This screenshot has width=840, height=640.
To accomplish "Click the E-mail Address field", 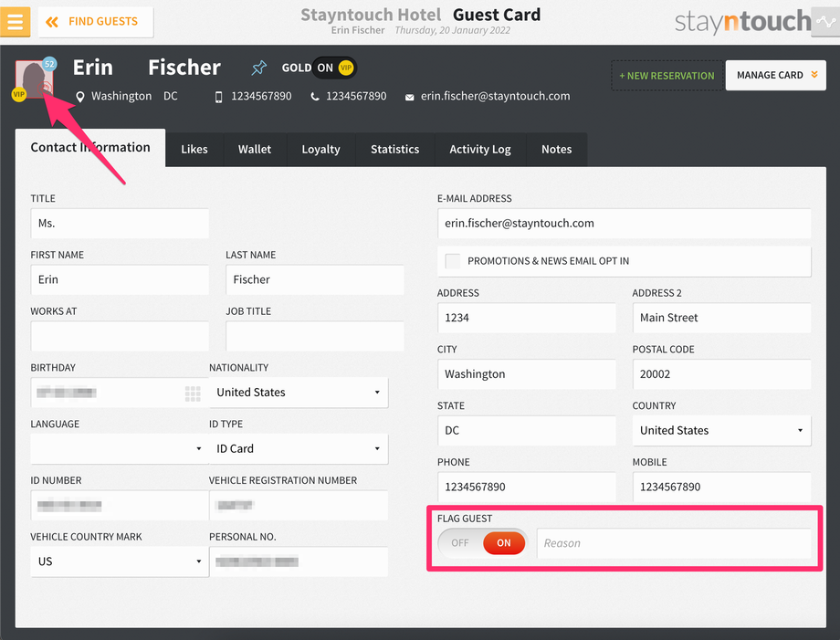I will [x=625, y=224].
